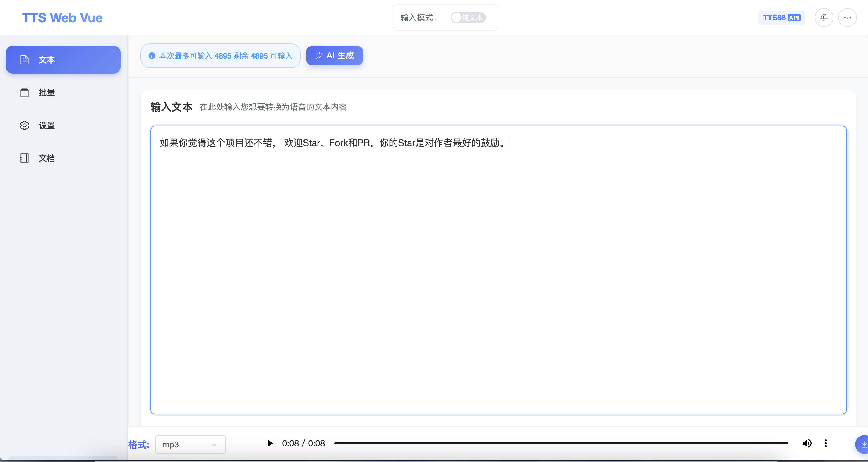Screen dimensions: 868x462
Task: Toggle the 纯文本 input mode switch
Action: 468,18
